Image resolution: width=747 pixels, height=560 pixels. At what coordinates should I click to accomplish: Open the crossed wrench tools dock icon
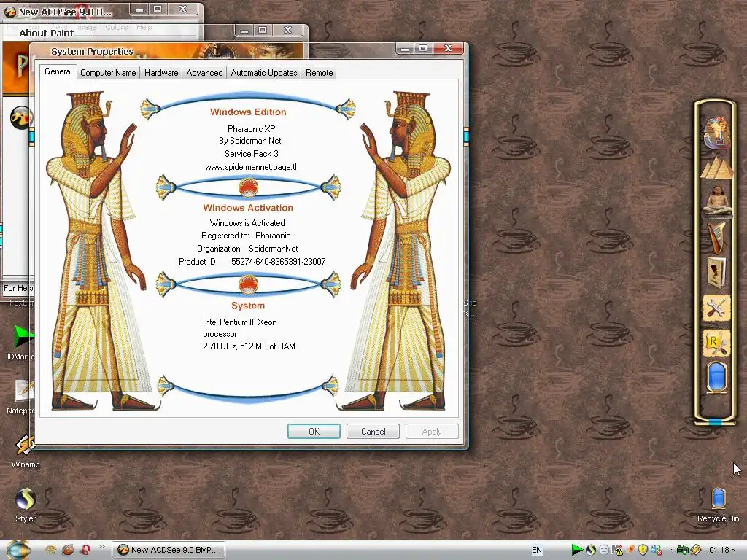(x=716, y=308)
